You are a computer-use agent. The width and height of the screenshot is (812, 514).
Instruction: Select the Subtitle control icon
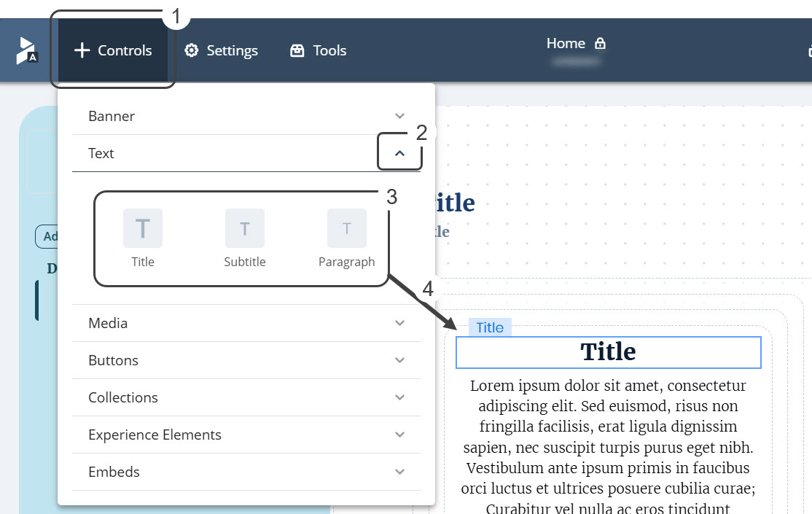tap(245, 228)
